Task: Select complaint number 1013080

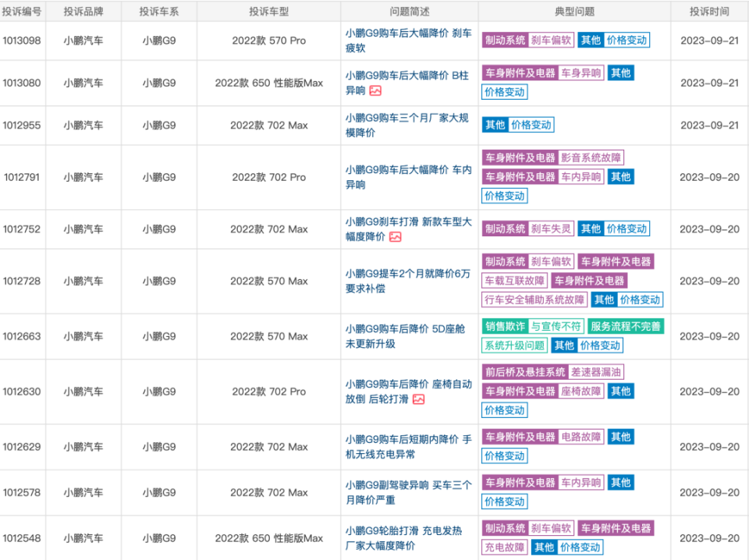Action: pyautogui.click(x=22, y=83)
